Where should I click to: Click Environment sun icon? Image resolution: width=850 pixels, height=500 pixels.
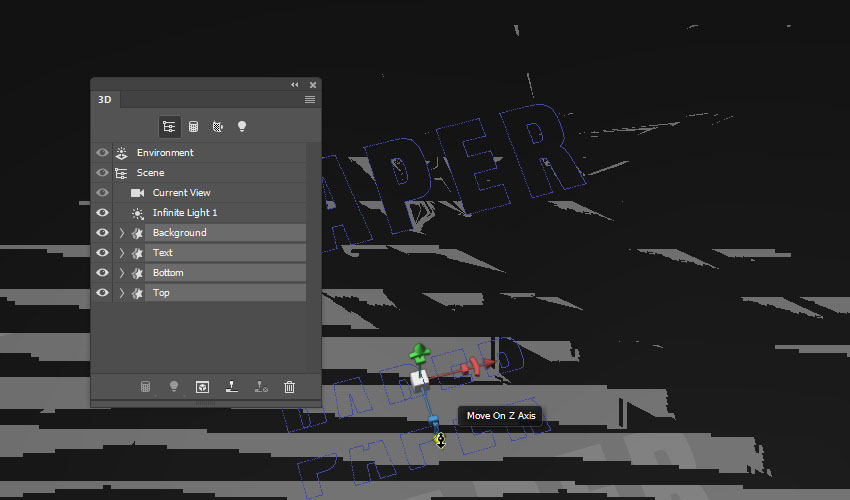point(121,153)
